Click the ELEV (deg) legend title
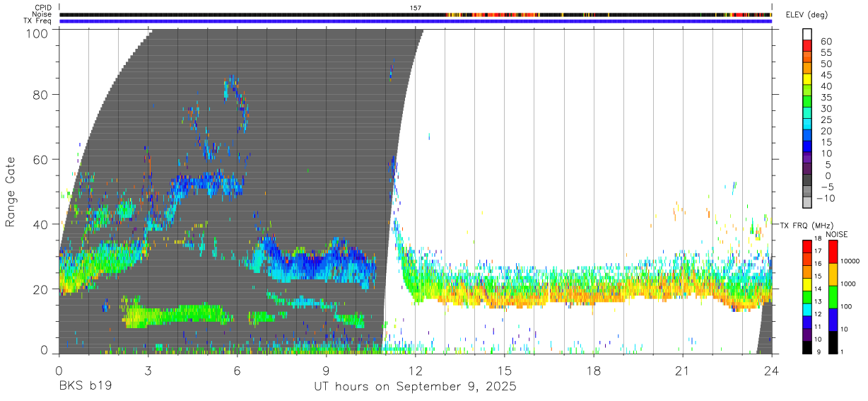Image resolution: width=868 pixels, height=401 pixels. 807,15
